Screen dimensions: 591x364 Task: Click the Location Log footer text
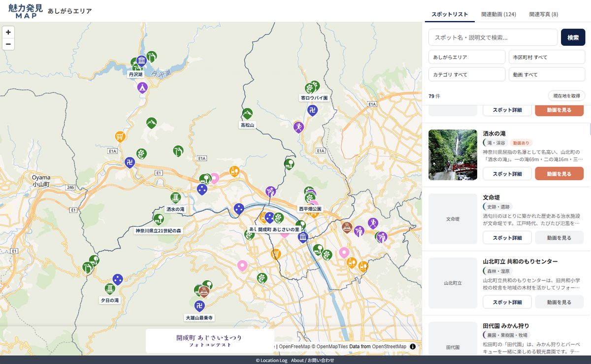(x=271, y=360)
